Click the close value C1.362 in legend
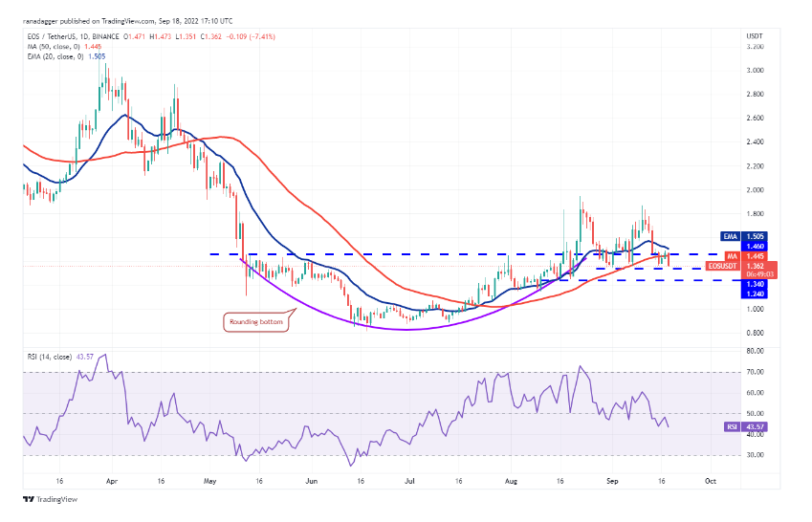Viewport: 812px width, 522px height. [210, 36]
